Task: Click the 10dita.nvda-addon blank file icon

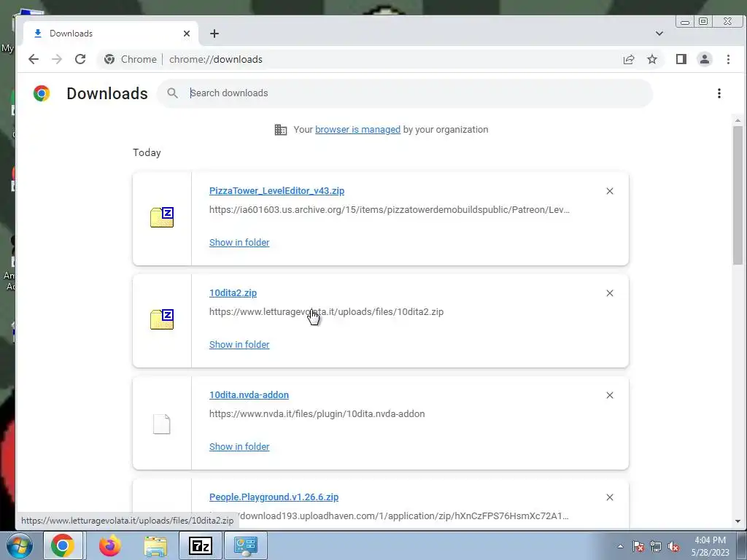Action: coord(161,424)
